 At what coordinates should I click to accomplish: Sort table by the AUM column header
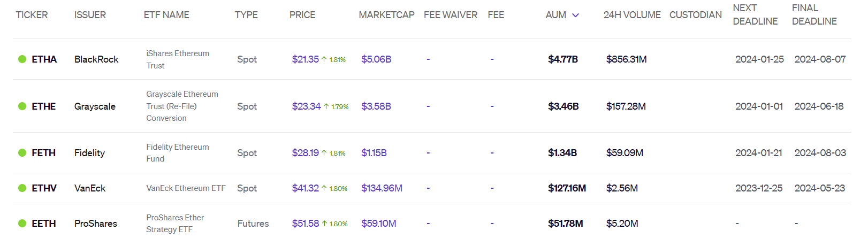(x=556, y=15)
